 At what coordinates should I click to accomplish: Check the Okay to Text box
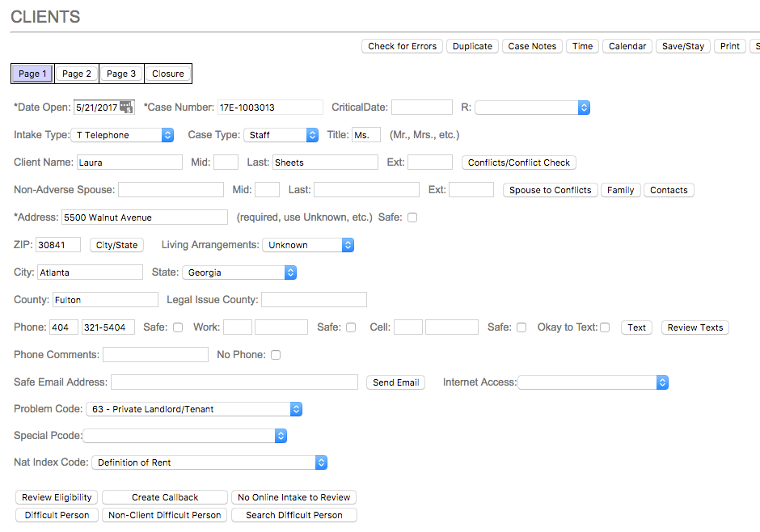tap(605, 327)
